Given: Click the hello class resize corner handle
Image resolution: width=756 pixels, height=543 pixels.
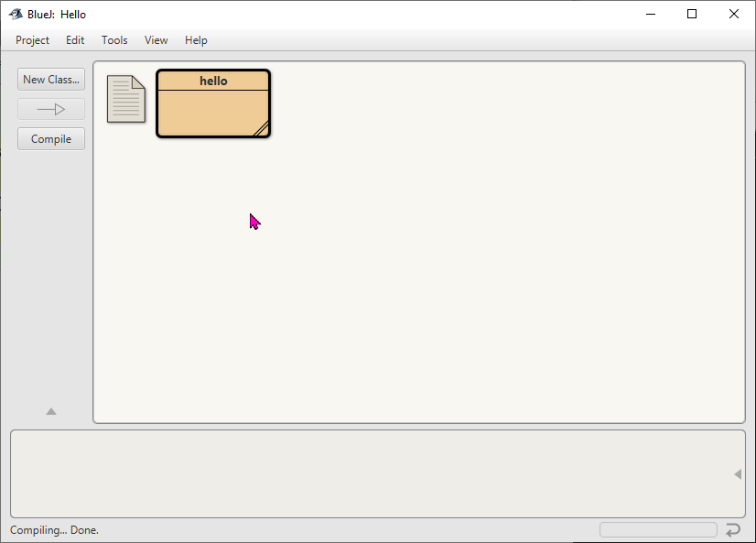Looking at the screenshot, I should pyautogui.click(x=261, y=129).
